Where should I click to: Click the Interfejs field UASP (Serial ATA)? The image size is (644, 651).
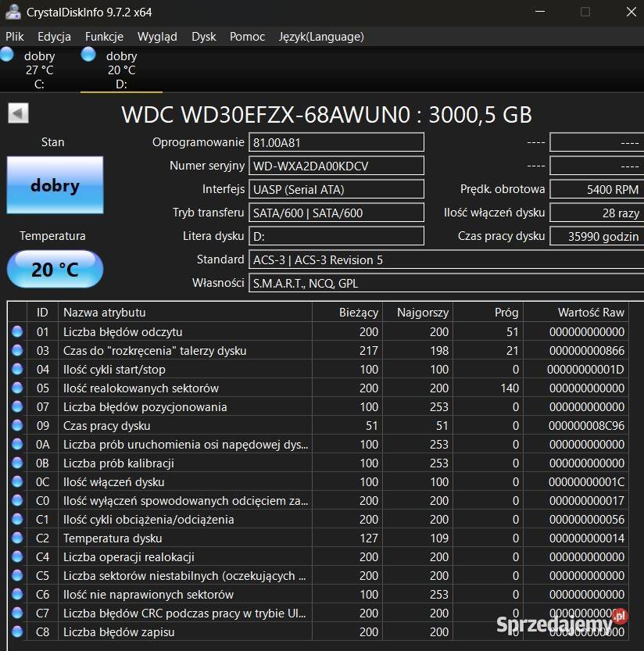tap(336, 189)
